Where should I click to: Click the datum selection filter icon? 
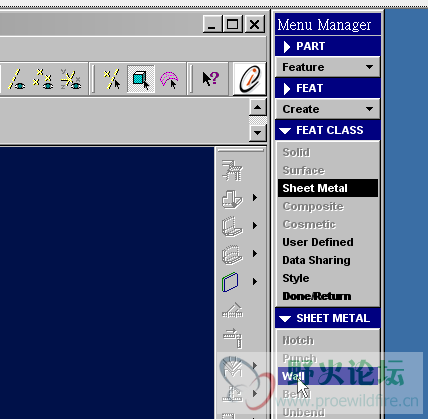(112, 79)
